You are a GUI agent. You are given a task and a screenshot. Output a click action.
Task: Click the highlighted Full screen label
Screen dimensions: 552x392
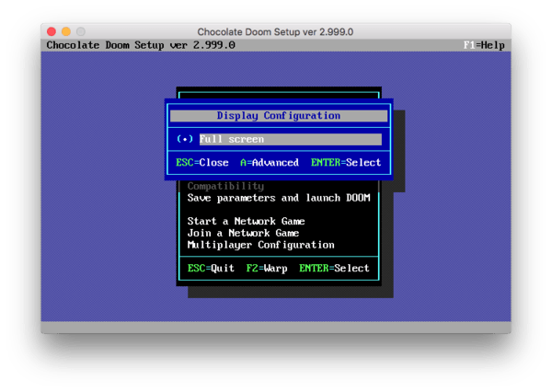291,139
